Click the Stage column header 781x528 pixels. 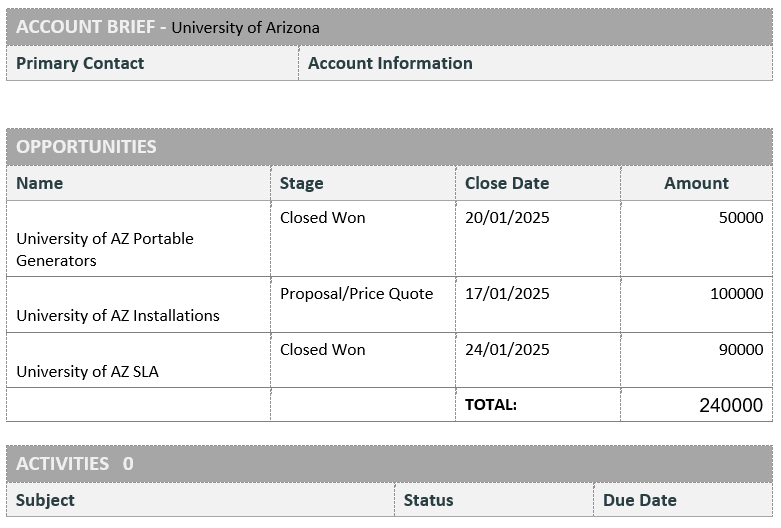tap(301, 183)
